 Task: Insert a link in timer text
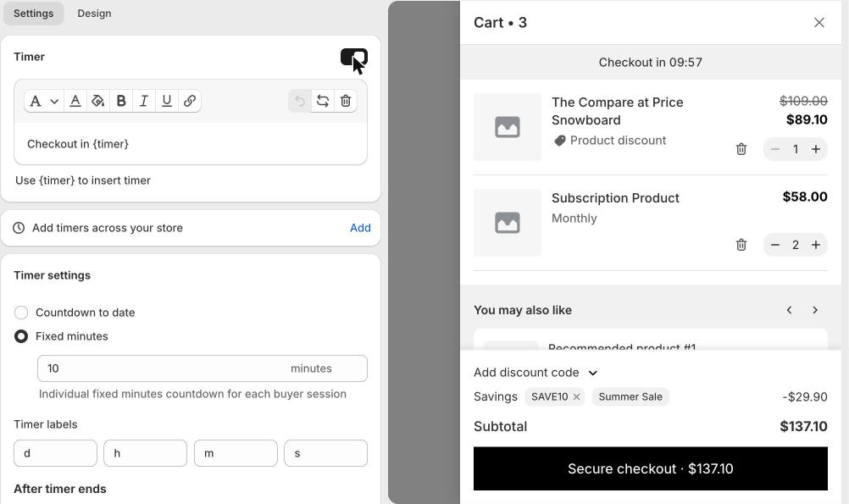pos(189,102)
